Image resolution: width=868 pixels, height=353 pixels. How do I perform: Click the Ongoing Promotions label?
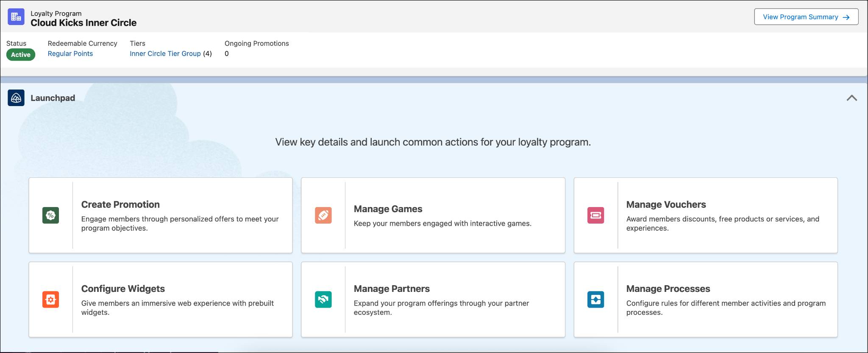click(x=257, y=43)
